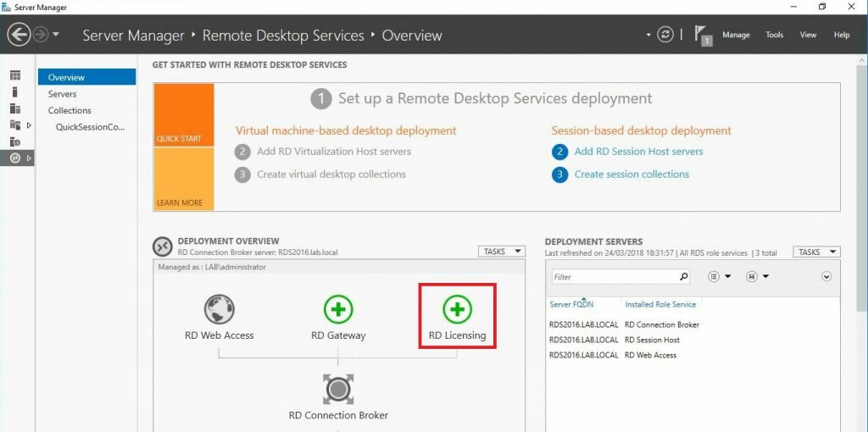Image resolution: width=868 pixels, height=432 pixels.
Task: Click Create session collections link
Action: [x=632, y=174]
